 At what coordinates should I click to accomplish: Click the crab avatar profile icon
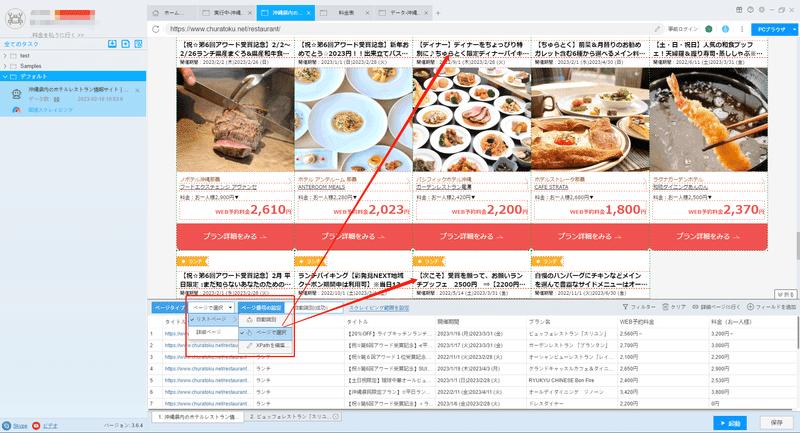coord(15,19)
